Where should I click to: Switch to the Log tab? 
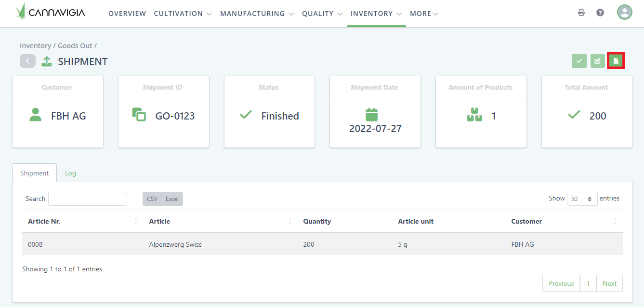[70, 173]
